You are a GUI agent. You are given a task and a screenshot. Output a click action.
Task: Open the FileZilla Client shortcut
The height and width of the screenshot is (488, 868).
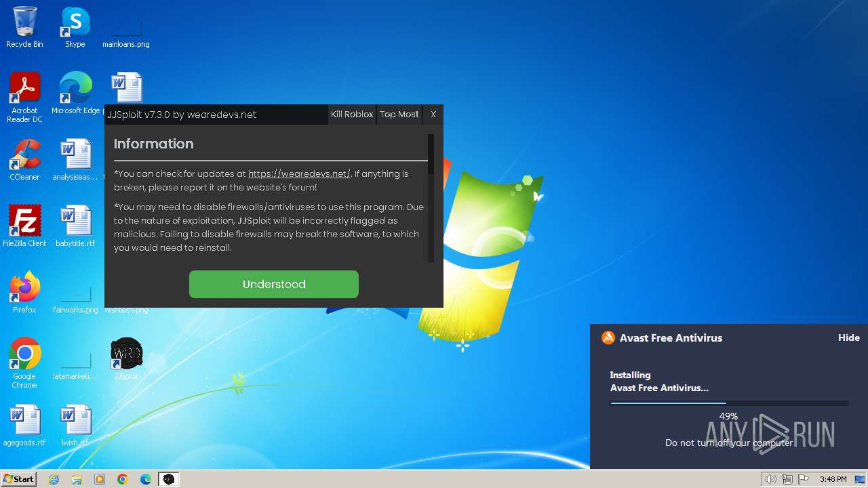pyautogui.click(x=24, y=226)
